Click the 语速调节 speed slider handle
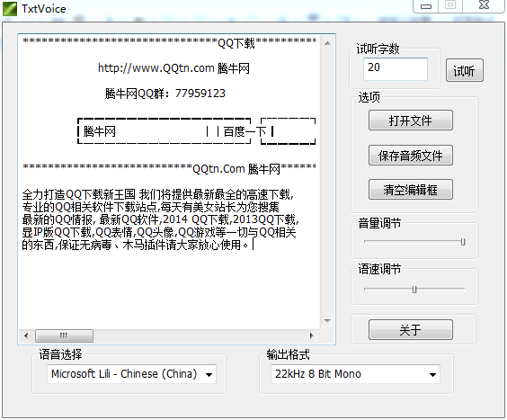 coord(414,289)
